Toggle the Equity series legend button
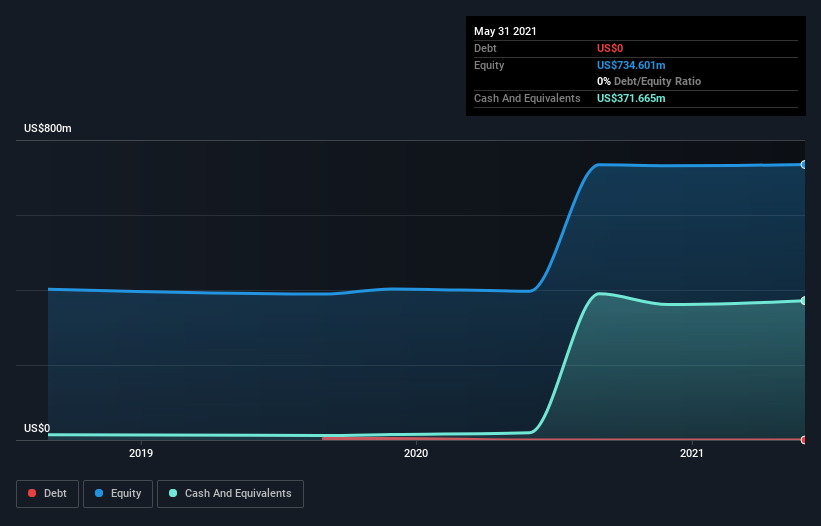 (x=118, y=494)
